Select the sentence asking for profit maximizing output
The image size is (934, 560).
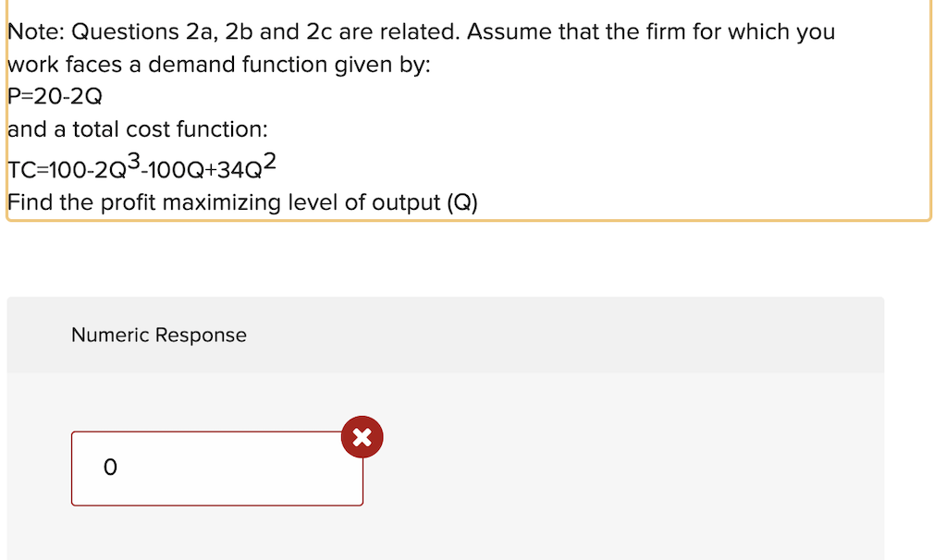(x=242, y=201)
